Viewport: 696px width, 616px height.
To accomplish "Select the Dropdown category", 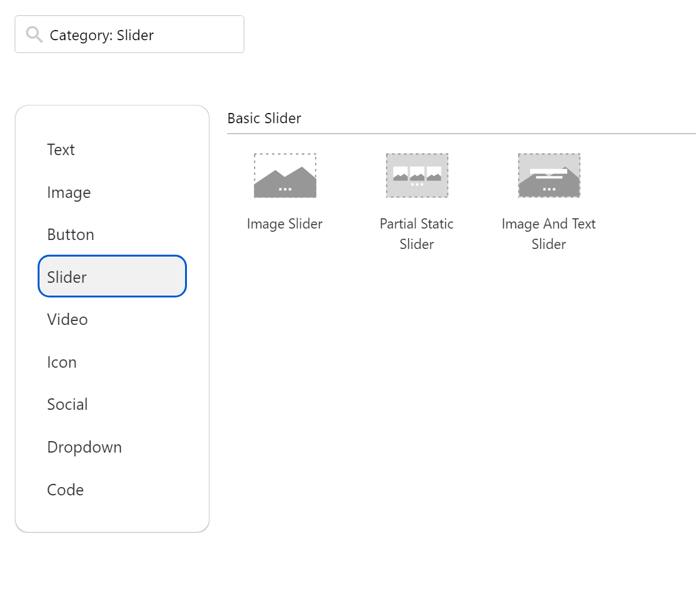I will (x=84, y=447).
